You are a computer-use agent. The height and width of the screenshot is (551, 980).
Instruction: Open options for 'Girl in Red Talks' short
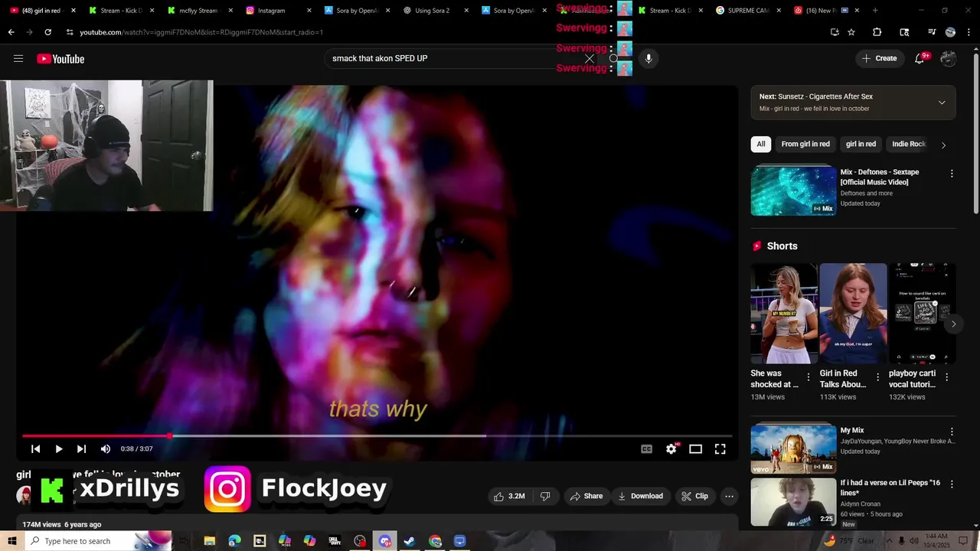tap(877, 377)
